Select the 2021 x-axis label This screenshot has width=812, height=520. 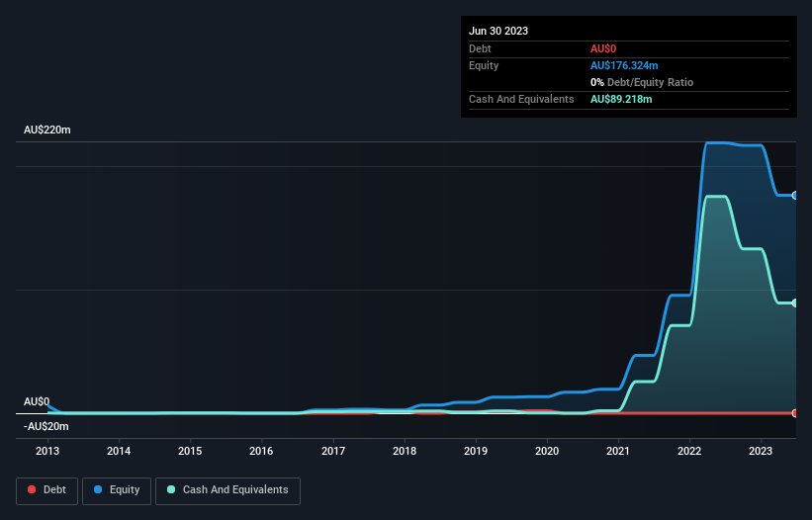click(618, 451)
